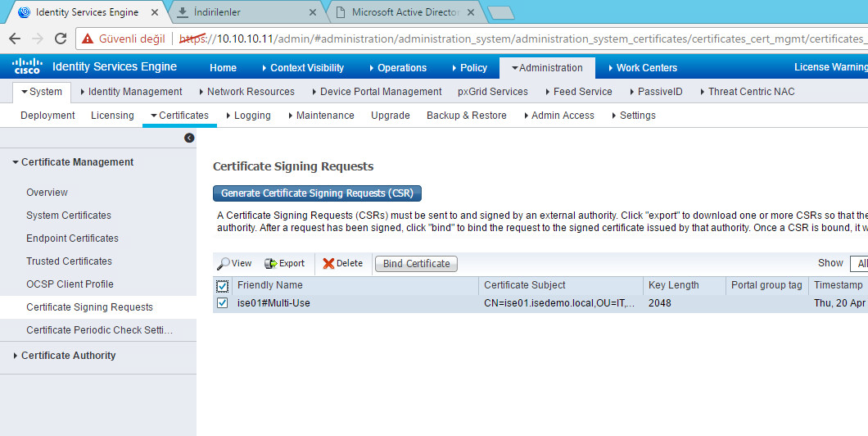Click the Bind Certificate button
The image size is (868, 436).
(x=416, y=264)
